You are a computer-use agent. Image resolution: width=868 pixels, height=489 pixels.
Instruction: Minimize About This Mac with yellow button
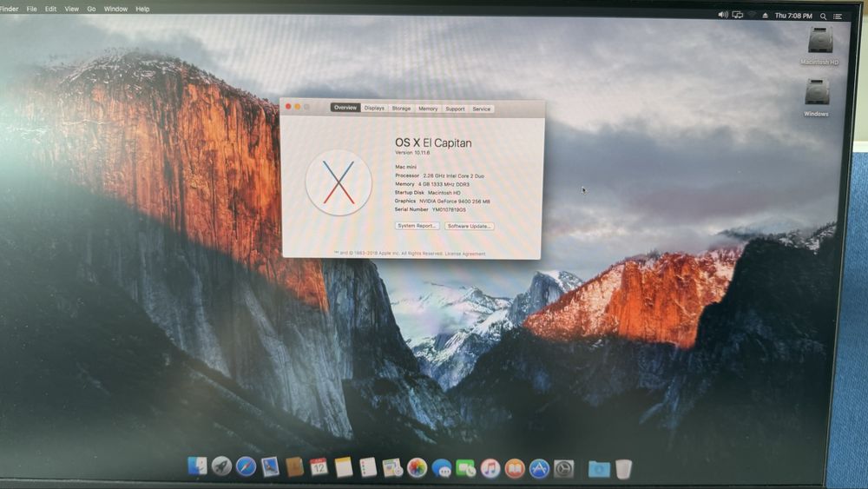point(297,106)
